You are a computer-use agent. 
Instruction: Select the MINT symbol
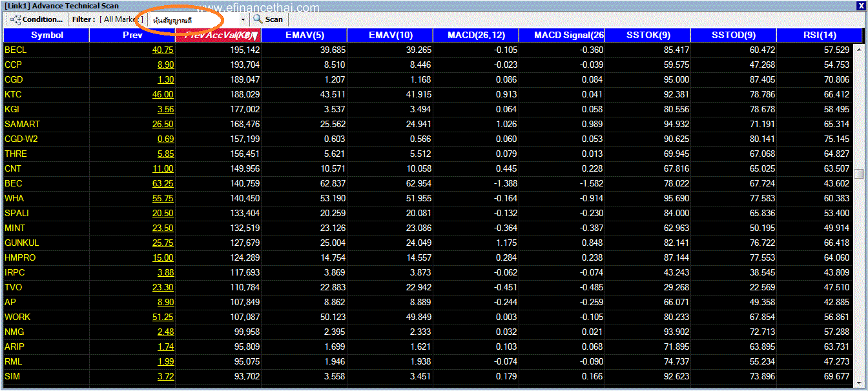(x=15, y=228)
